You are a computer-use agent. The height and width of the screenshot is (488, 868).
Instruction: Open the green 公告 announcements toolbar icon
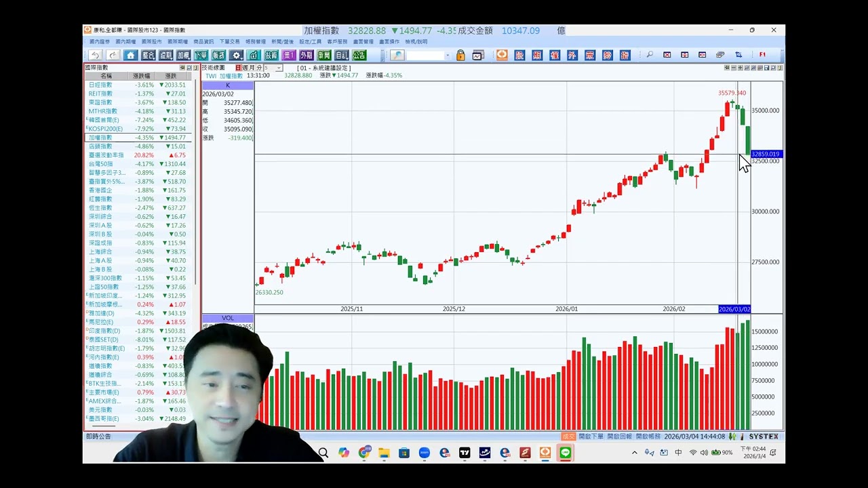tap(359, 55)
